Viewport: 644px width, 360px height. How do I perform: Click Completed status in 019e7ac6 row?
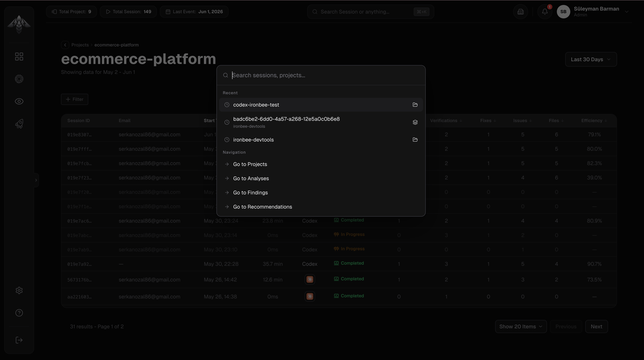coord(349,220)
